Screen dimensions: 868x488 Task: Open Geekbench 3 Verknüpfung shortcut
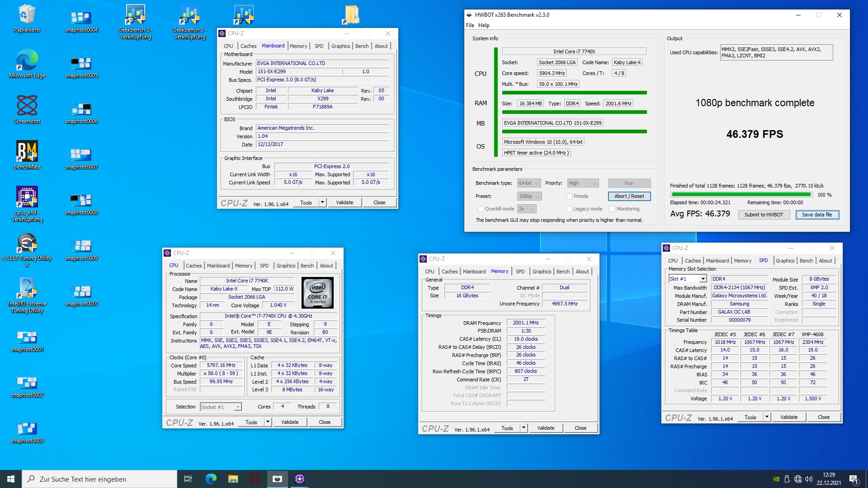pos(136,22)
